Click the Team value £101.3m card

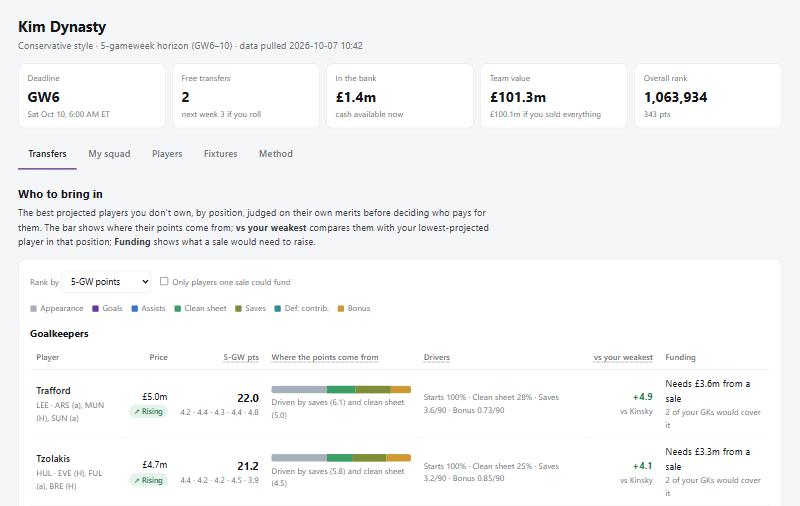(x=554, y=96)
